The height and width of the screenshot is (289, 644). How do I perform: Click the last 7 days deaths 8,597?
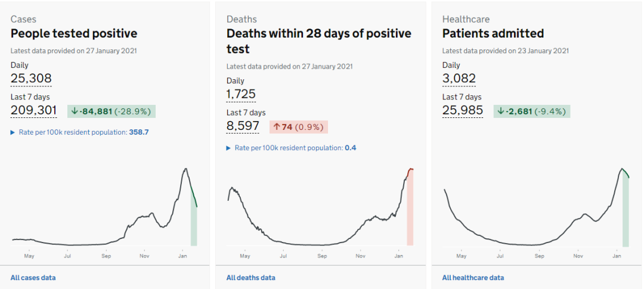243,126
